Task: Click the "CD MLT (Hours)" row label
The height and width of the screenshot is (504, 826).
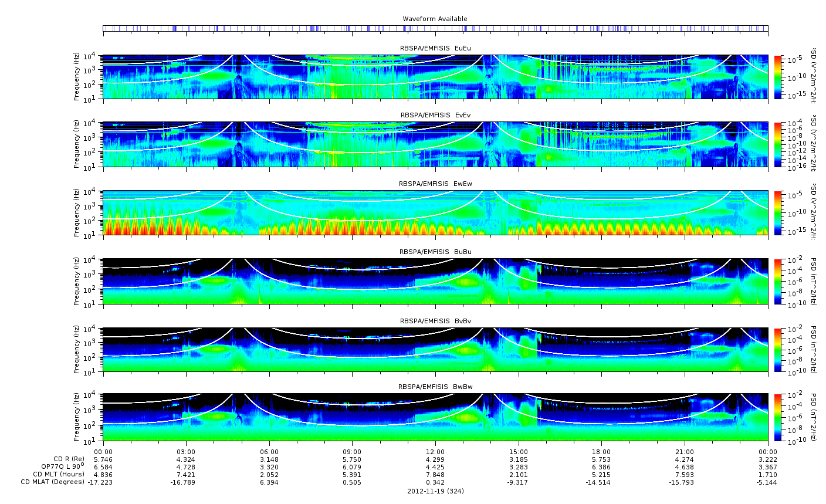Action: pyautogui.click(x=59, y=474)
